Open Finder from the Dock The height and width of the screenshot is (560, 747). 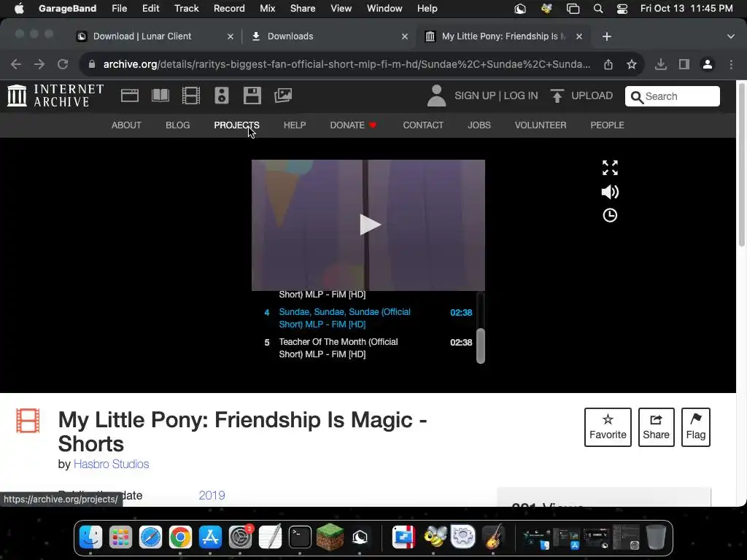(x=90, y=537)
